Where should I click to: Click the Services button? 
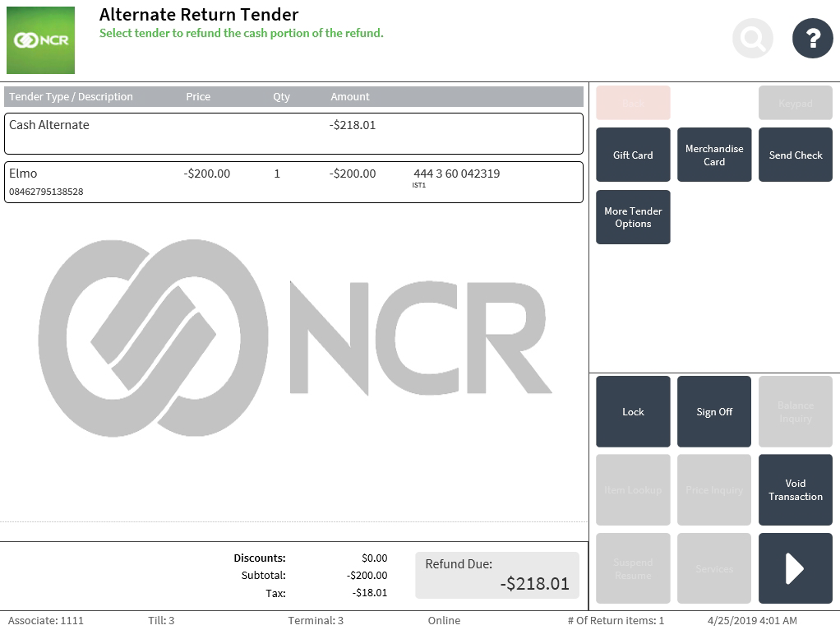tap(714, 568)
